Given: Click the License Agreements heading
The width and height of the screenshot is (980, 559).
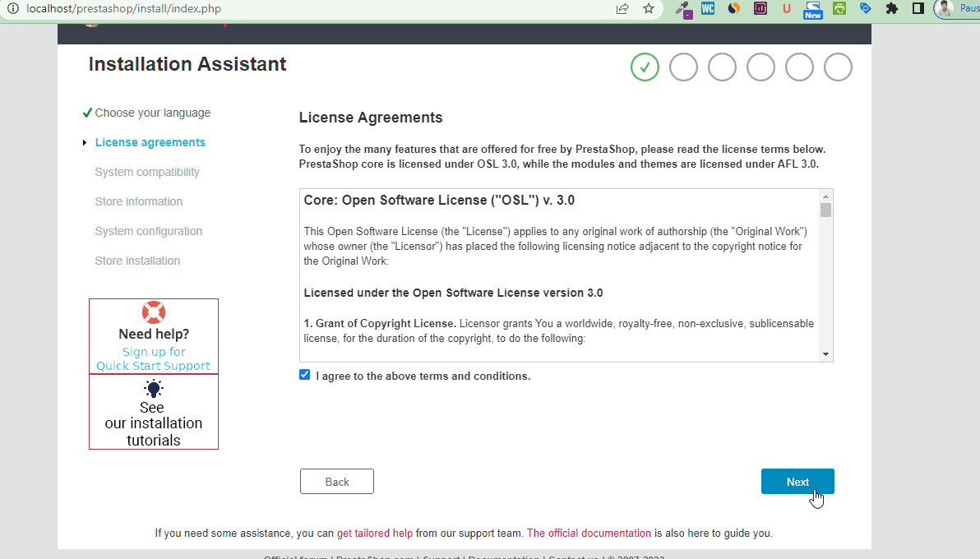Looking at the screenshot, I should click(371, 118).
